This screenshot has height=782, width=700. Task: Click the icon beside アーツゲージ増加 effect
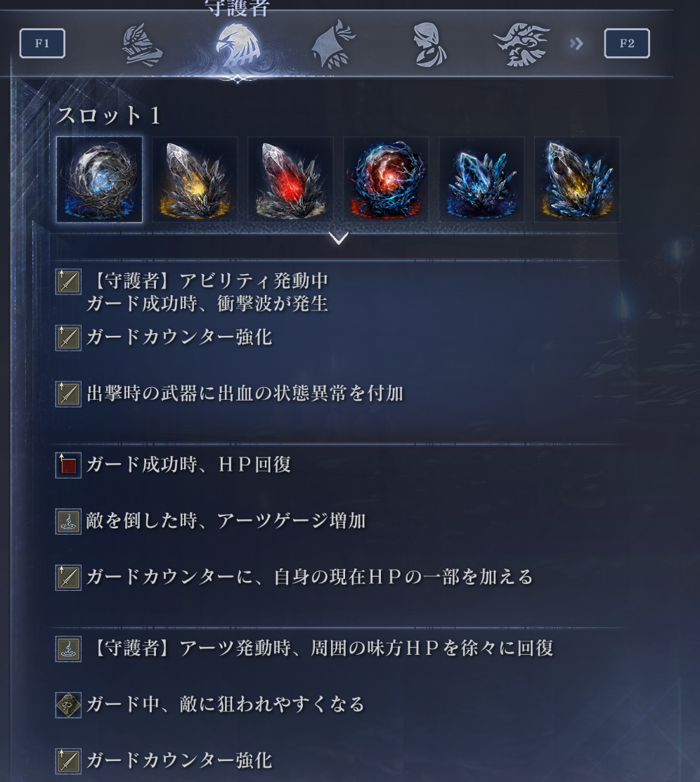[x=68, y=521]
